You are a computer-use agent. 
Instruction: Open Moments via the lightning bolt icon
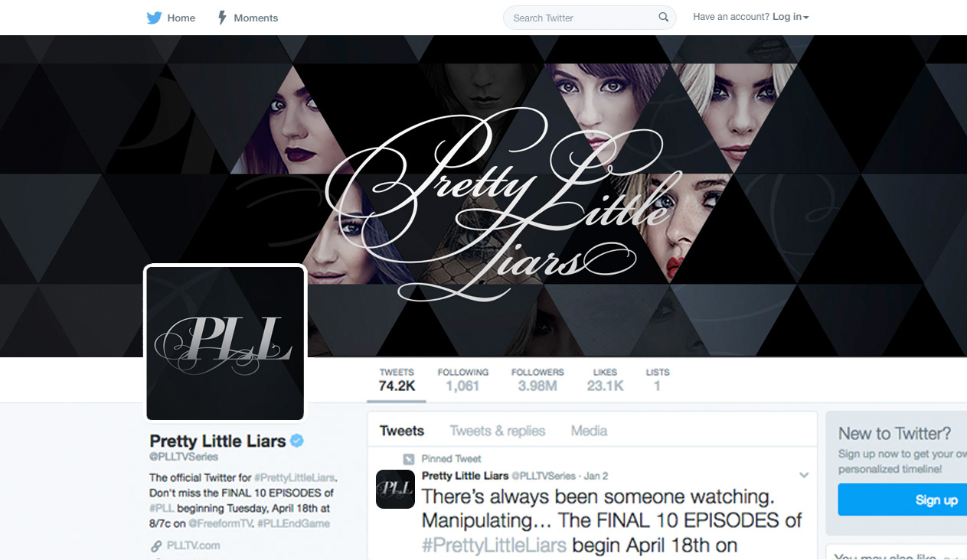point(222,18)
